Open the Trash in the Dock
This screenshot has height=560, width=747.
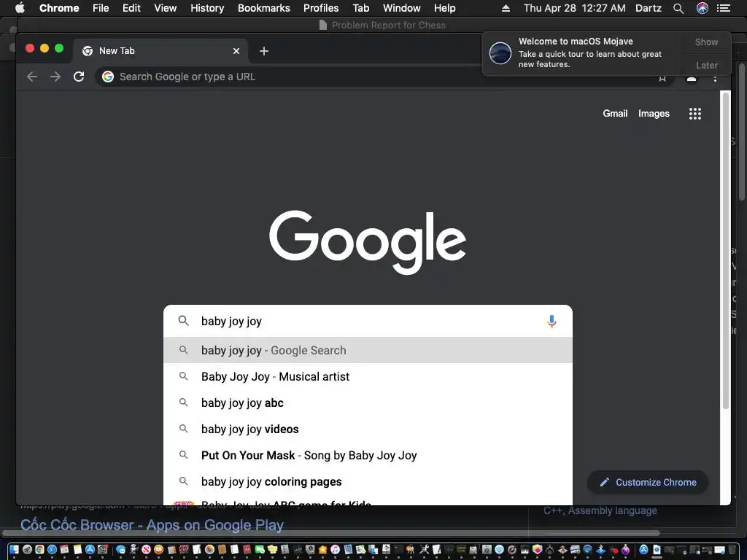point(731,550)
